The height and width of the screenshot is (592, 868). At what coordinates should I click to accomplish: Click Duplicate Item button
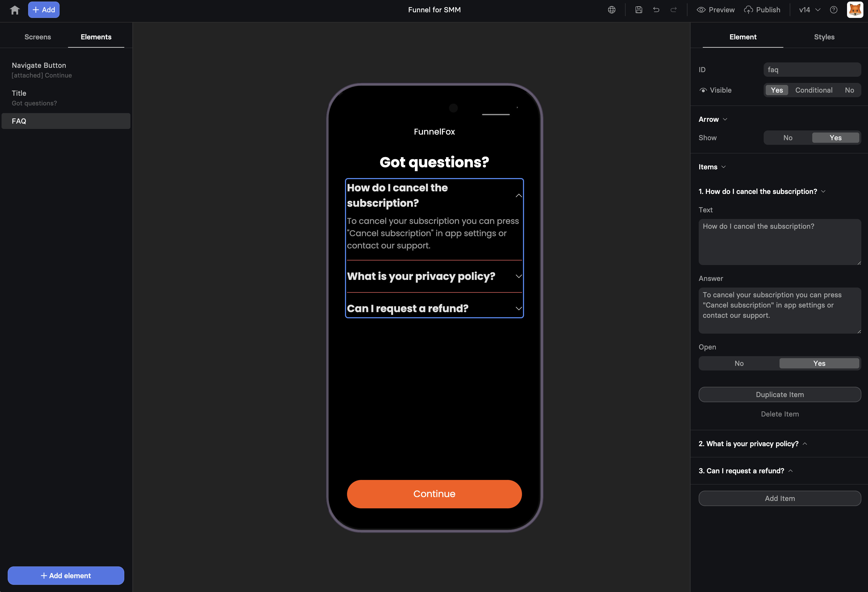[780, 395]
